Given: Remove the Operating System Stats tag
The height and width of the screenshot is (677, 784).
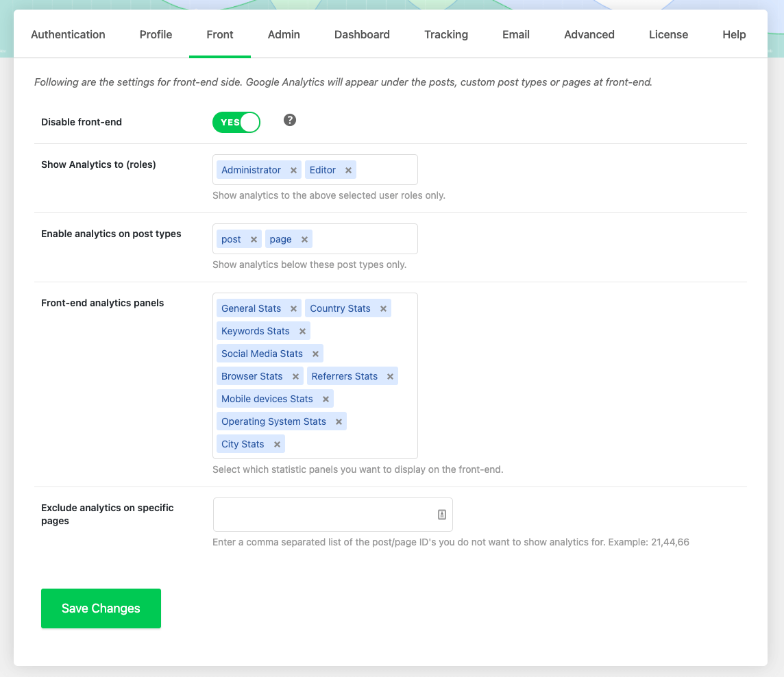Looking at the screenshot, I should point(339,422).
